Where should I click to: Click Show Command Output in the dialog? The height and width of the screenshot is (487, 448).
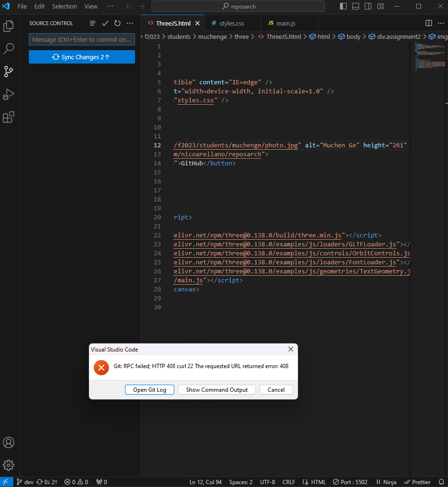[216, 389]
